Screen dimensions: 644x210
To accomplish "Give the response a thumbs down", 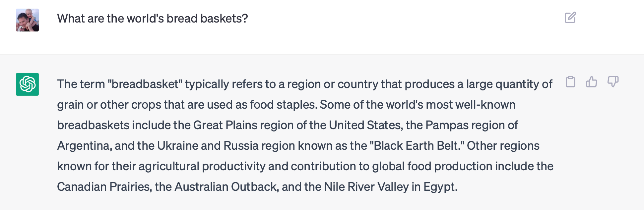I will coord(613,81).
